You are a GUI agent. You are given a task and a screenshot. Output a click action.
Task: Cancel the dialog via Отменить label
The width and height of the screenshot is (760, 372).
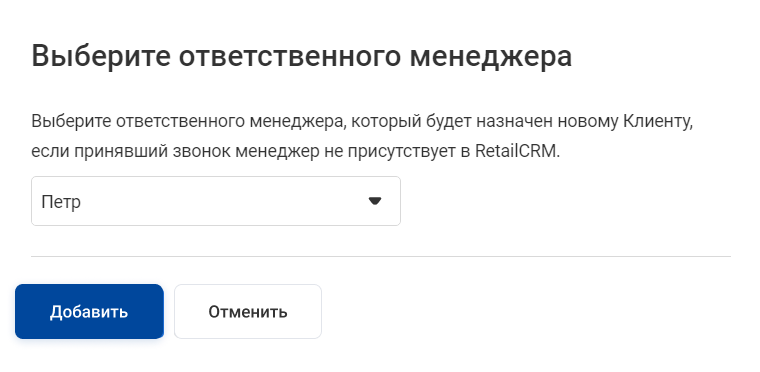click(x=248, y=312)
